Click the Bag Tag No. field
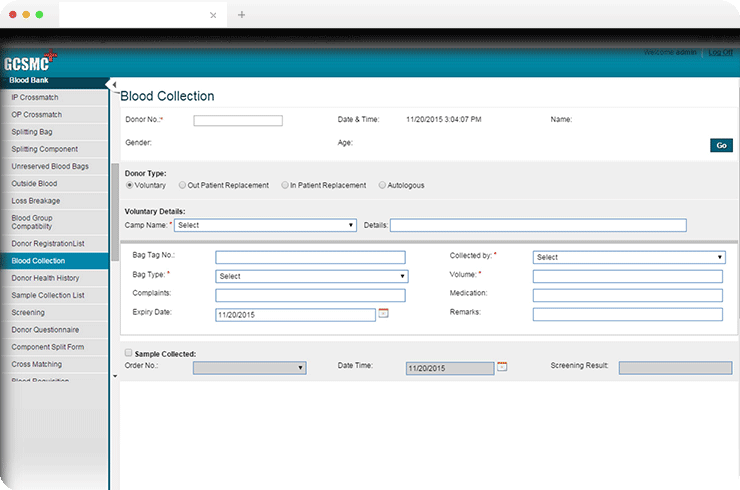 click(310, 257)
